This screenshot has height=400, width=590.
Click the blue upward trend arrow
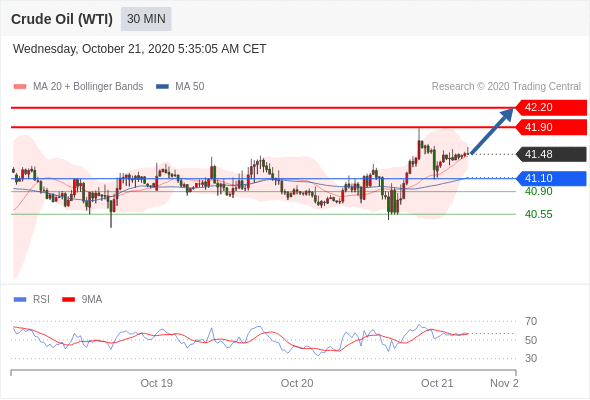pyautogui.click(x=492, y=131)
